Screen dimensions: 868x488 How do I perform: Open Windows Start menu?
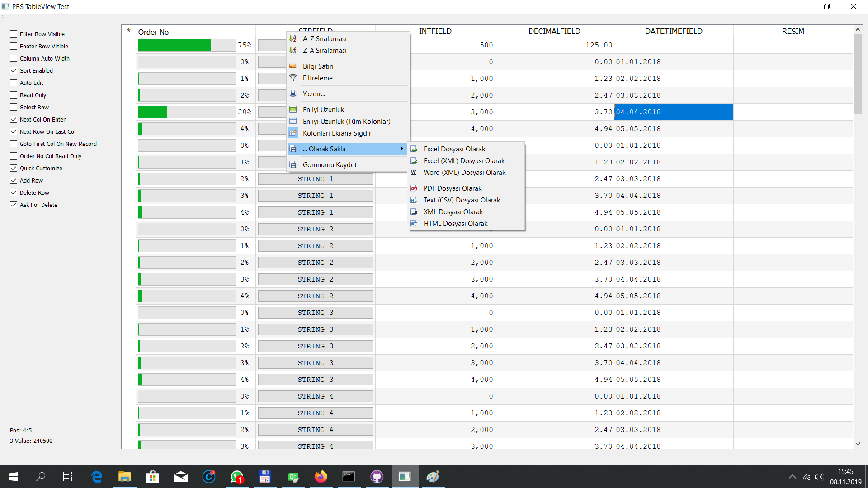click(14, 477)
